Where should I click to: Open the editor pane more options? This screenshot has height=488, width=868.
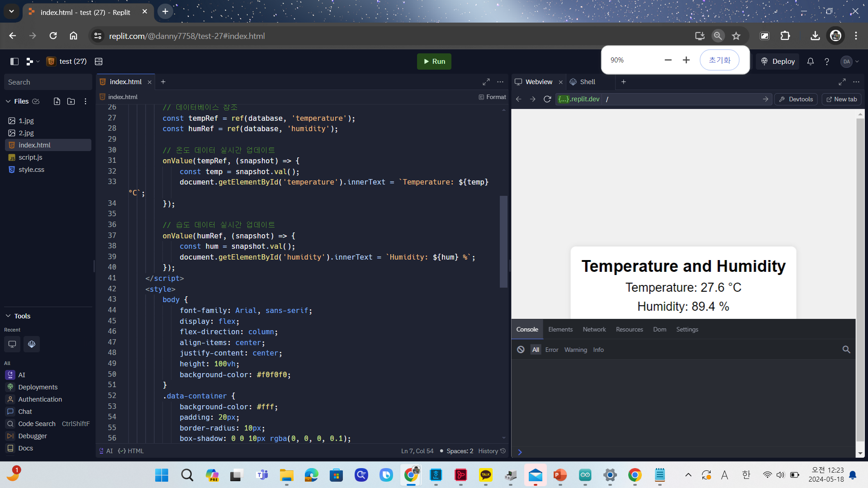(x=500, y=82)
